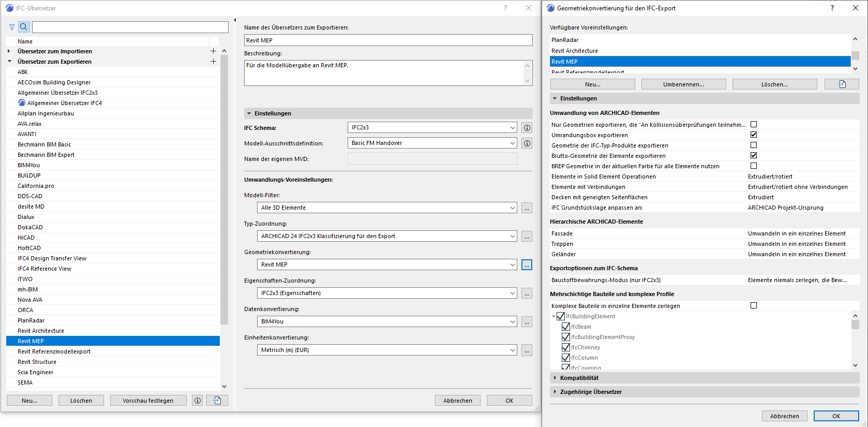Image resolution: width=868 pixels, height=427 pixels.
Task: Click import/export preset icon beside Löschen in Geometriekonvertierung
Action: pyautogui.click(x=842, y=84)
